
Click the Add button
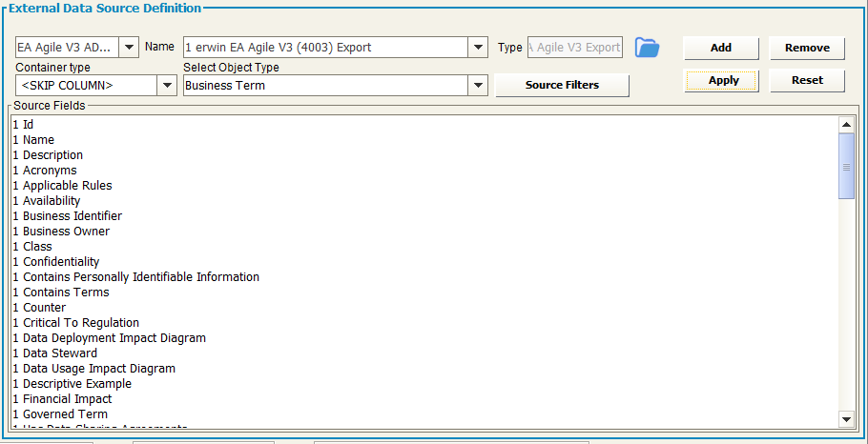[x=721, y=48]
